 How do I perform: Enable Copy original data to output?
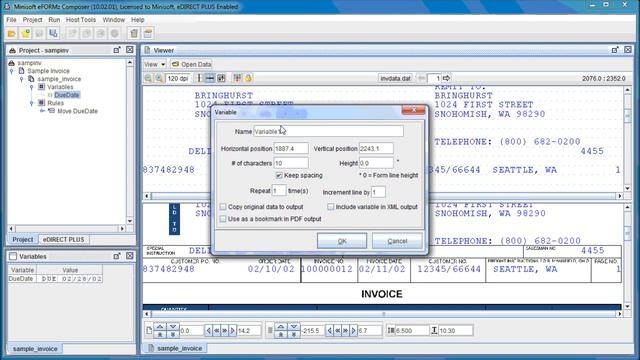tap(223, 207)
